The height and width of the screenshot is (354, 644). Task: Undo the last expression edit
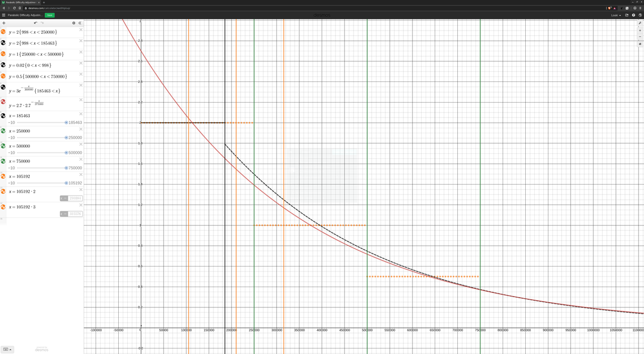[35, 23]
